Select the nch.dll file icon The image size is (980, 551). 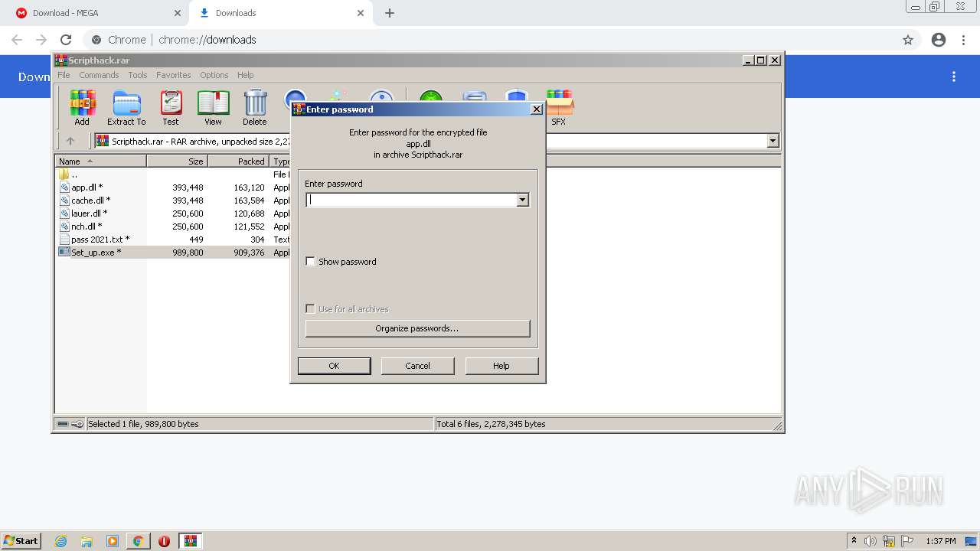(x=64, y=227)
